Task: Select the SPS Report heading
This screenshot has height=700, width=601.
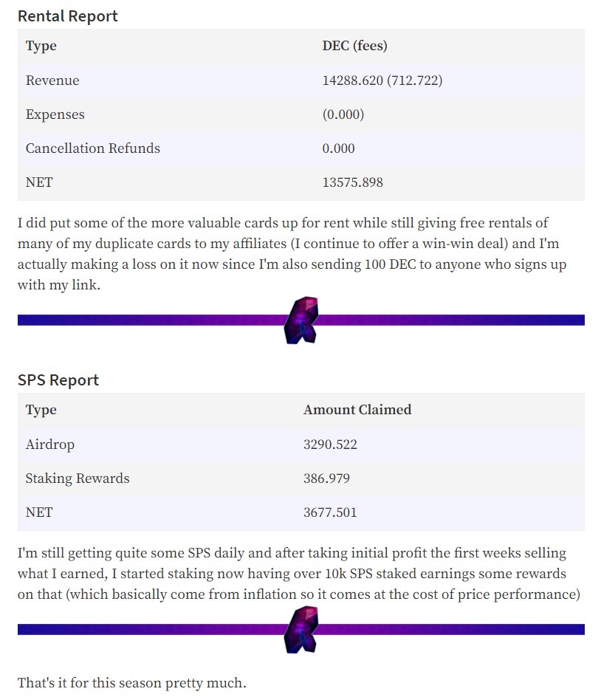Action: click(58, 380)
